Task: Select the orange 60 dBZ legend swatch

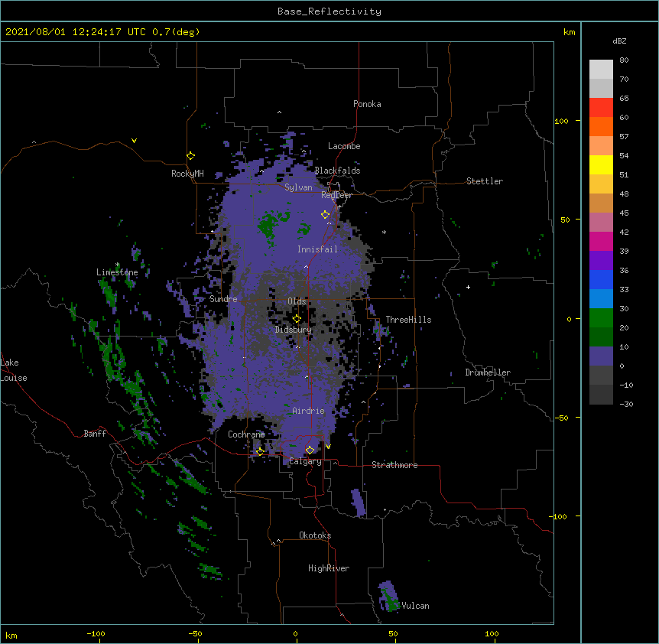Action: click(601, 126)
